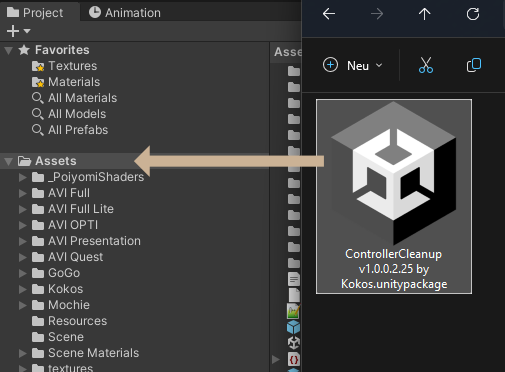Screen dimensions: 505x372
Task: Click the plus create asset button
Action: pyautogui.click(x=13, y=31)
